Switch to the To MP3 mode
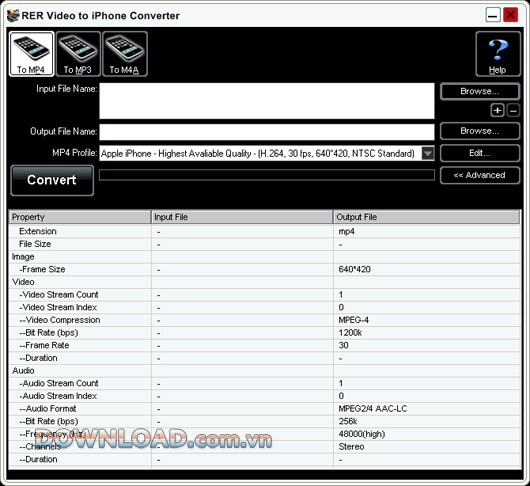Image resolution: width=530 pixels, height=486 pixels. click(x=78, y=54)
